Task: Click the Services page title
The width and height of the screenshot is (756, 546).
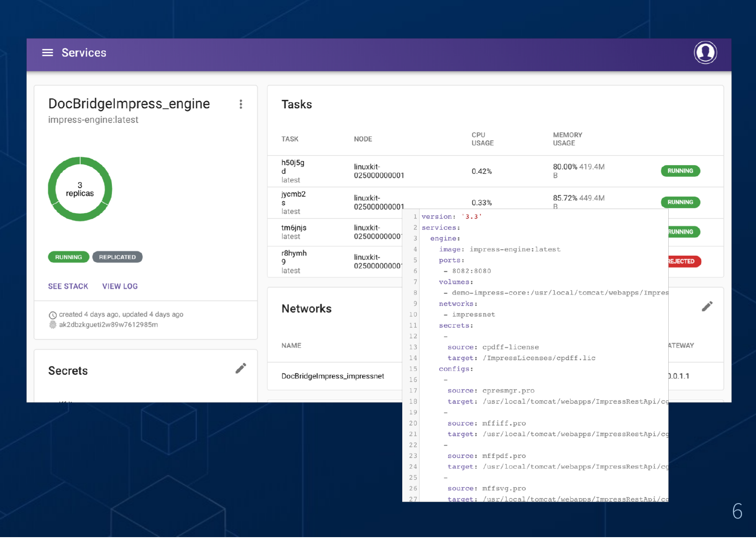Action: click(84, 53)
